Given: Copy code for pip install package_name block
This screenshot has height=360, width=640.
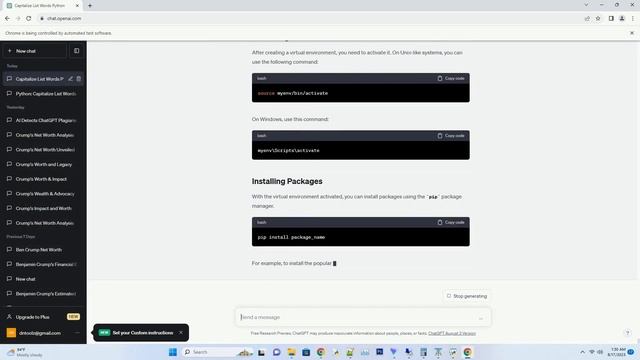Looking at the screenshot, I should [451, 222].
